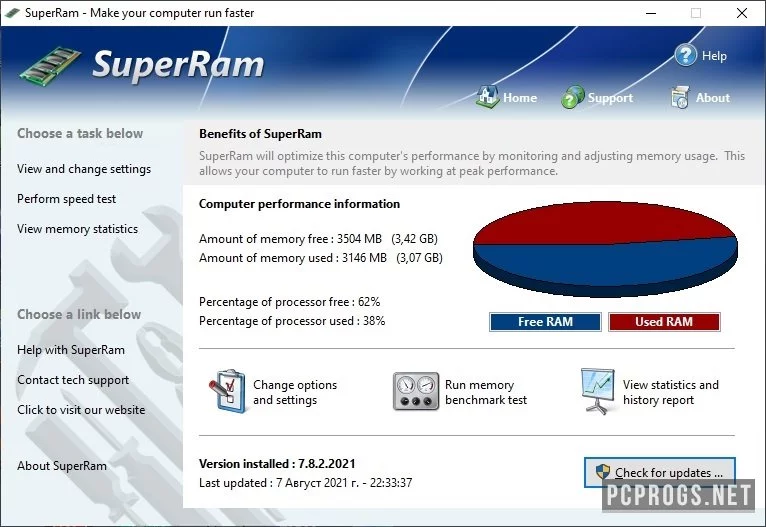This screenshot has height=527, width=766.
Task: Click the Free RAM blue legend swatch
Action: coord(545,322)
